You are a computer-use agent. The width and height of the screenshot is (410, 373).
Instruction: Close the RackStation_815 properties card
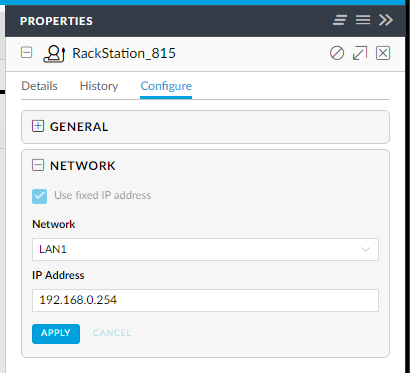click(x=383, y=53)
